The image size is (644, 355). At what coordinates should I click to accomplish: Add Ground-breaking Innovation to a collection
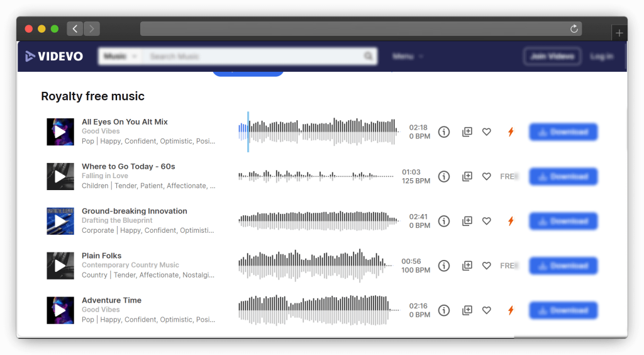pyautogui.click(x=467, y=222)
